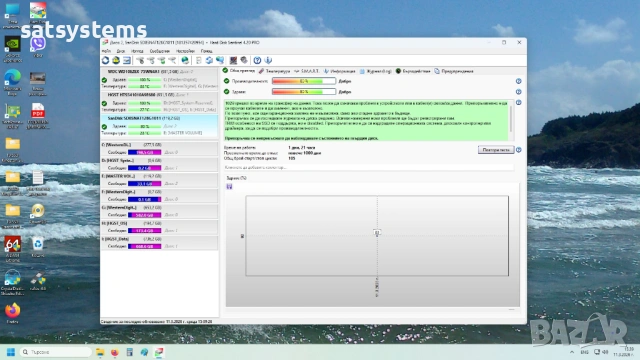The image size is (640, 360).
Task: Open Firefox from the taskbar
Action: (115, 352)
